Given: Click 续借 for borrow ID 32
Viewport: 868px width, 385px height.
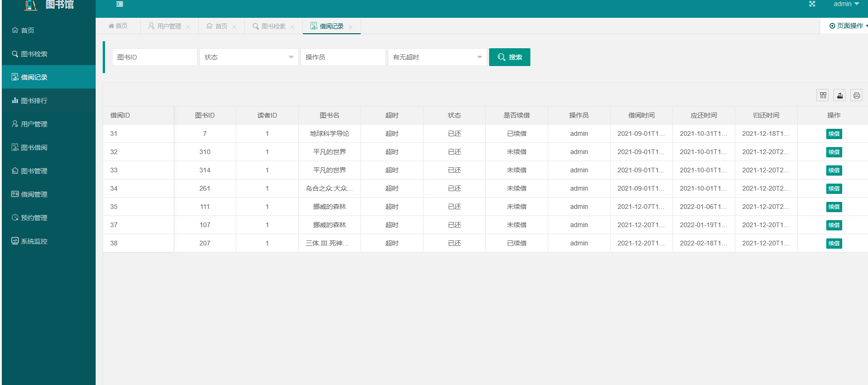Looking at the screenshot, I should point(834,152).
